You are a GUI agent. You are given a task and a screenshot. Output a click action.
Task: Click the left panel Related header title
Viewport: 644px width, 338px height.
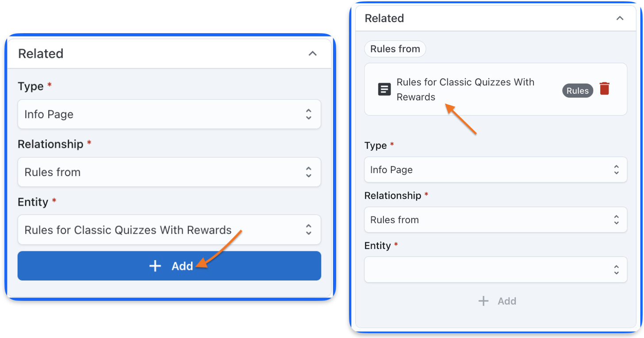pos(41,54)
